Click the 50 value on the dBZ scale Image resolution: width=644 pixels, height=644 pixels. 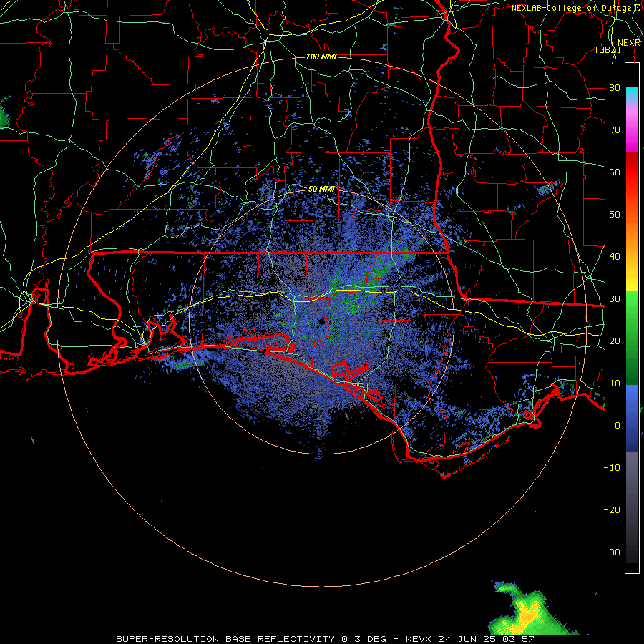tap(615, 215)
